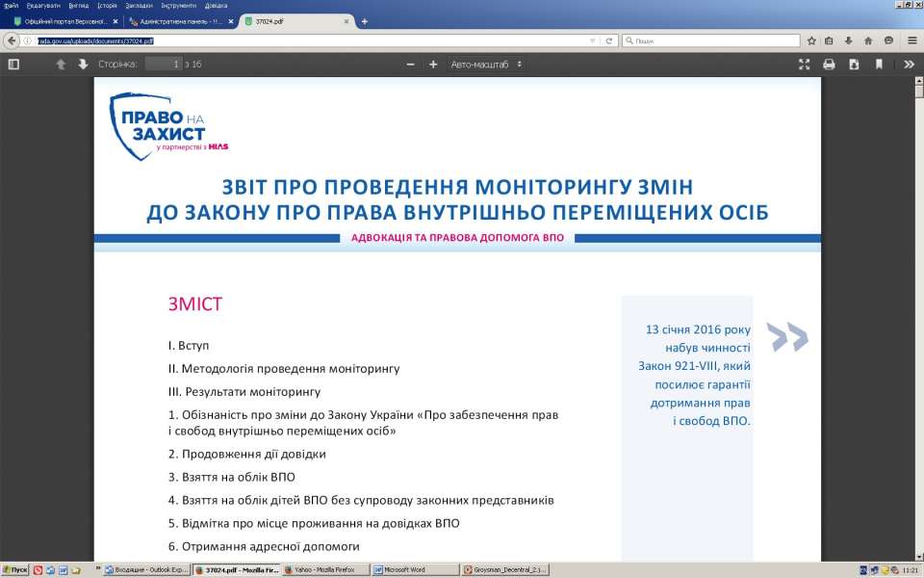The height and width of the screenshot is (578, 924).
Task: Download the PDF file
Action: [x=854, y=65]
